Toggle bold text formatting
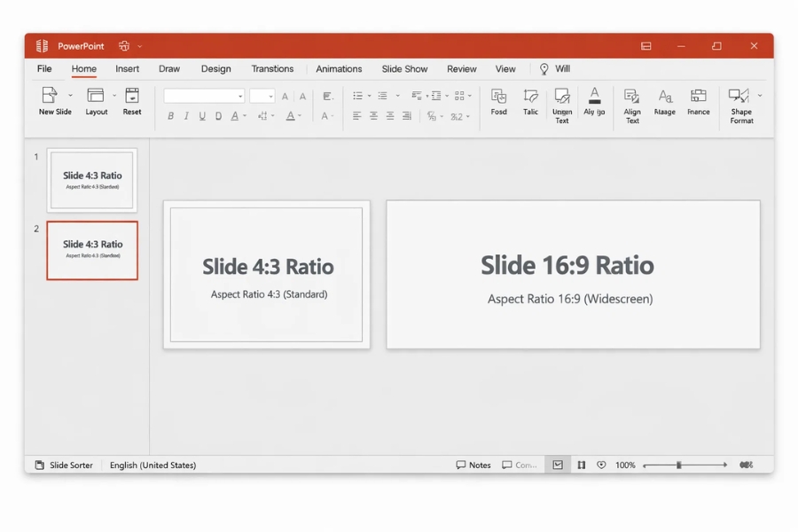798x532 pixels. point(170,115)
